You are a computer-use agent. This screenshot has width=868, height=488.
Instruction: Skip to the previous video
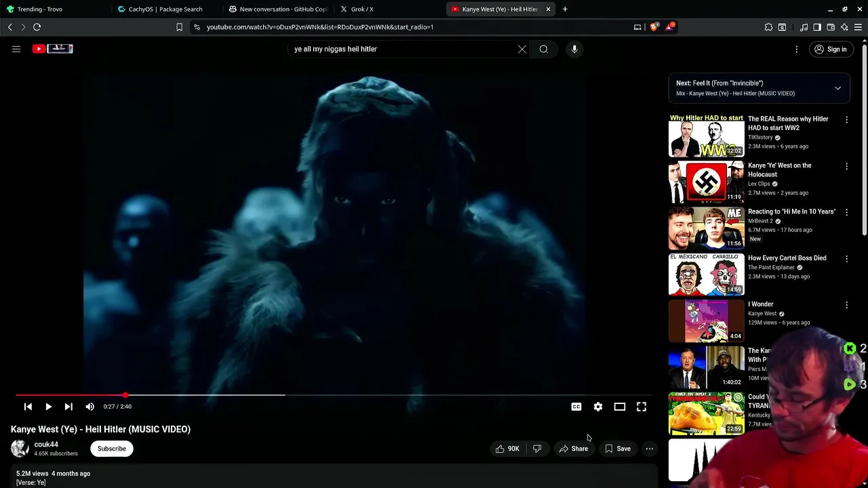pyautogui.click(x=28, y=407)
